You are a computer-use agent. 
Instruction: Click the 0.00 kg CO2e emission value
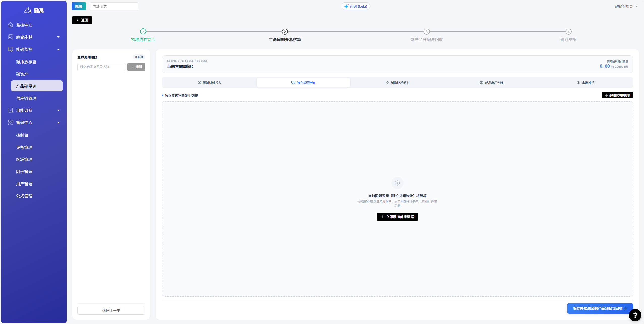pyautogui.click(x=614, y=66)
